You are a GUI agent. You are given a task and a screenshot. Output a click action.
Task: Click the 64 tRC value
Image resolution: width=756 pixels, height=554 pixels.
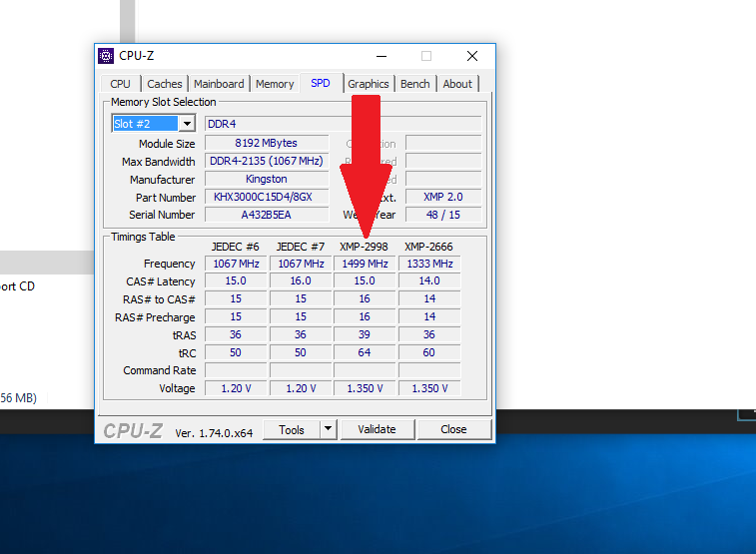coord(365,352)
